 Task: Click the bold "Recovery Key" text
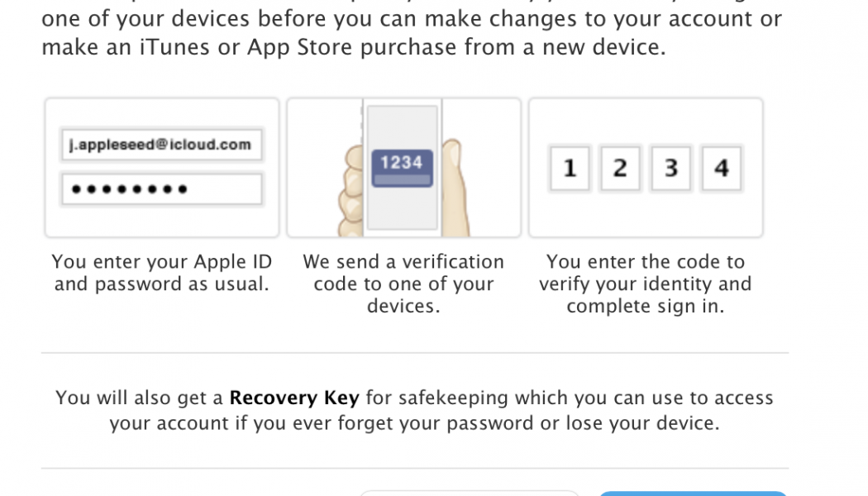tap(293, 398)
